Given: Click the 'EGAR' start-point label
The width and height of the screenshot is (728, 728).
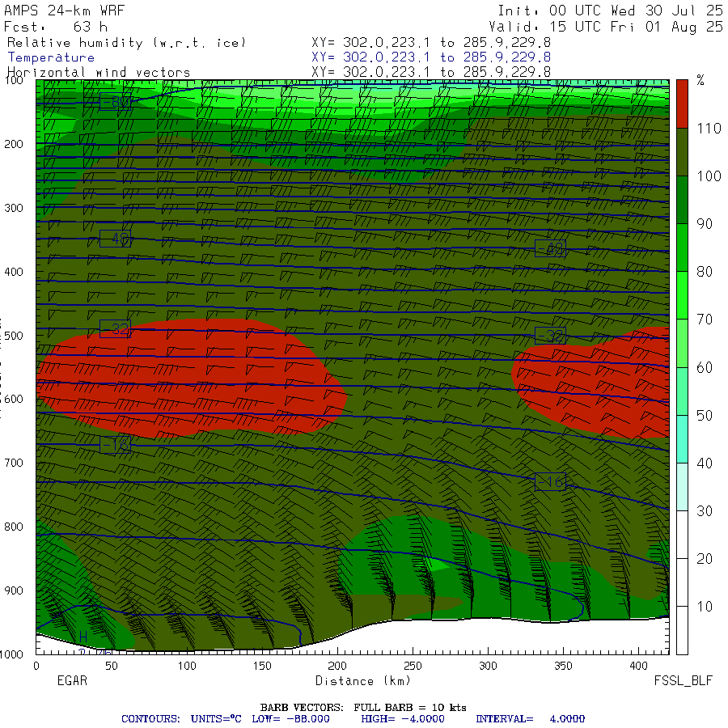Looking at the screenshot, I should 72,681.
